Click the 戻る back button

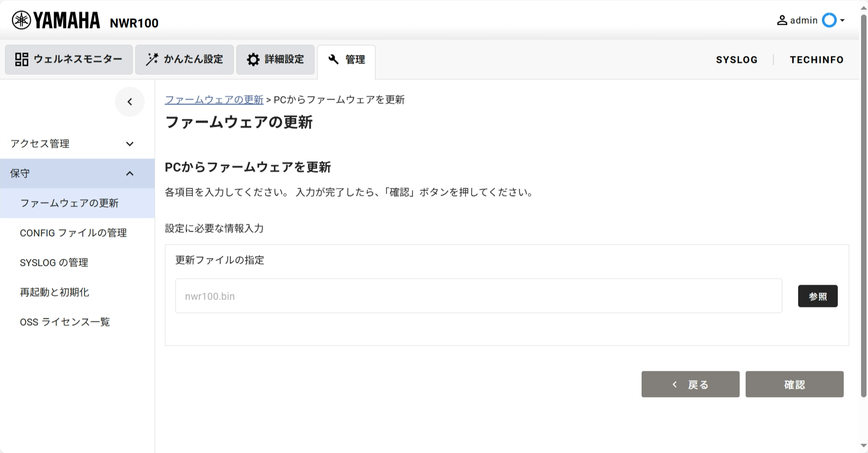(x=690, y=384)
